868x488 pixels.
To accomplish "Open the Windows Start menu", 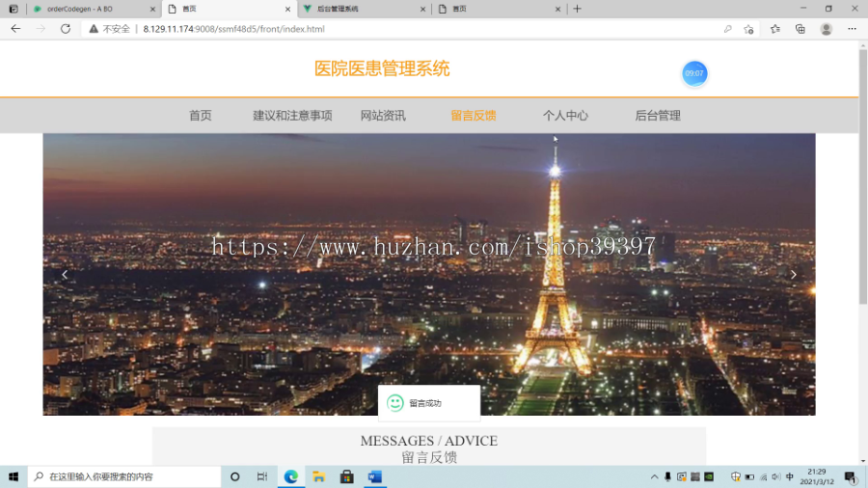I will pyautogui.click(x=14, y=477).
